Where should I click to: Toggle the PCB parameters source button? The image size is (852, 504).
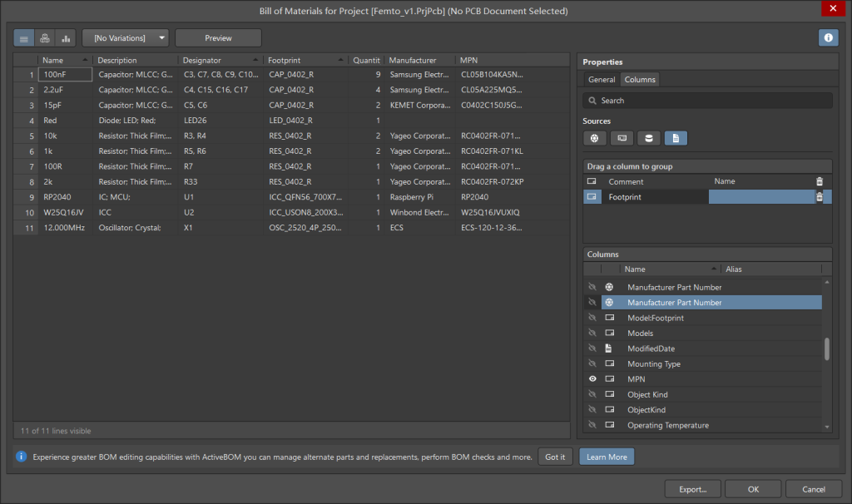pyautogui.click(x=622, y=138)
